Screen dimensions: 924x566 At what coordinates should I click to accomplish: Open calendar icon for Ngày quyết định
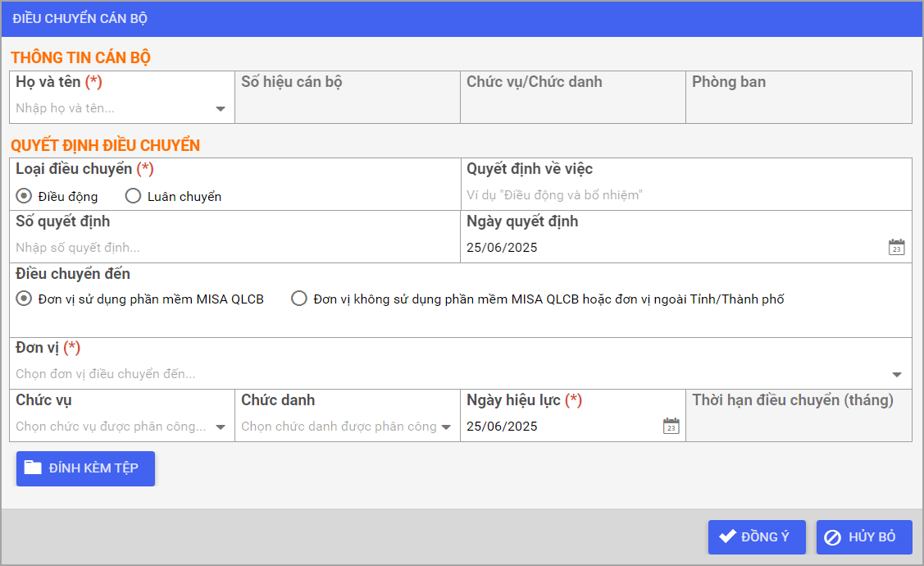[x=896, y=247]
